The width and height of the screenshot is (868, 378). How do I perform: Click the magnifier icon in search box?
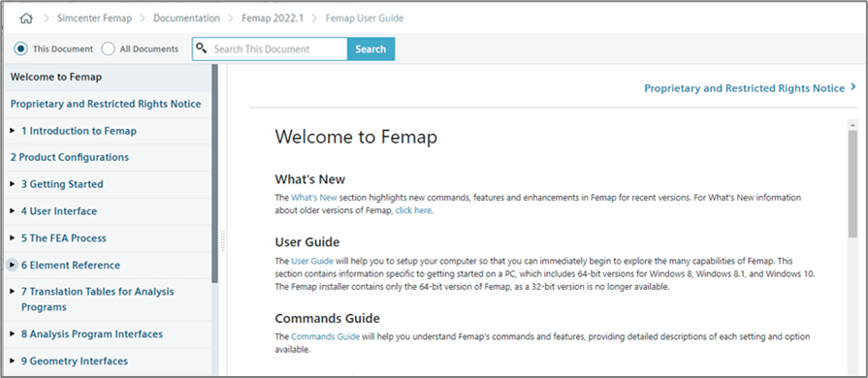[x=202, y=48]
